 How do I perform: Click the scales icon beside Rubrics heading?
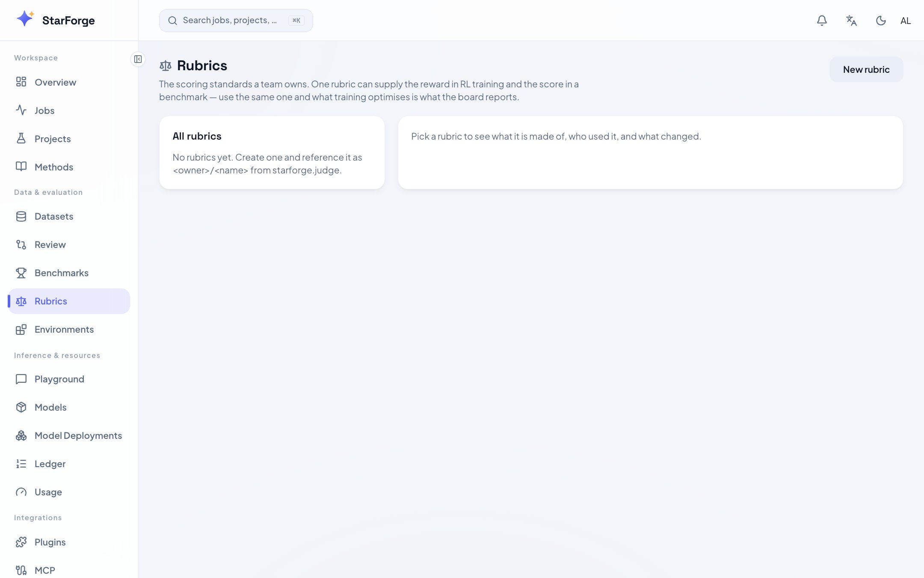pyautogui.click(x=166, y=66)
